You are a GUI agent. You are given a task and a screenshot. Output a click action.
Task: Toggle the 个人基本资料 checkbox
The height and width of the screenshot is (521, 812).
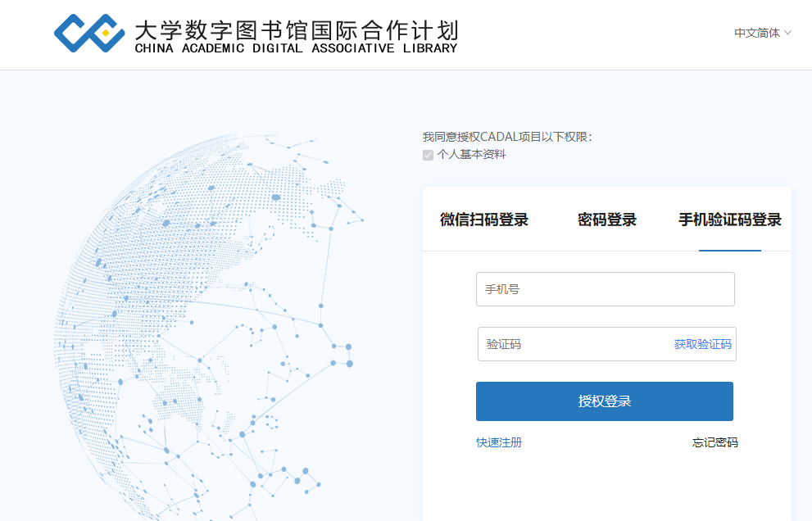pos(428,155)
